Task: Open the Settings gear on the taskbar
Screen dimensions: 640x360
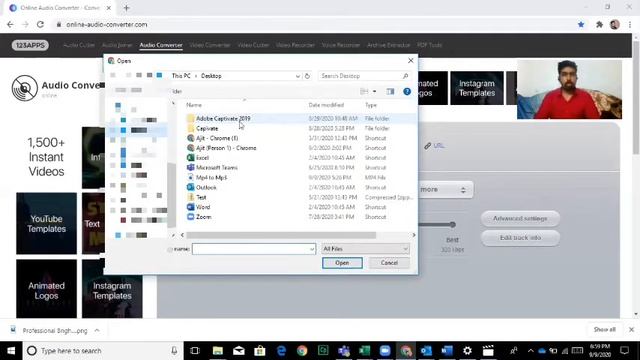Action: pyautogui.click(x=467, y=351)
